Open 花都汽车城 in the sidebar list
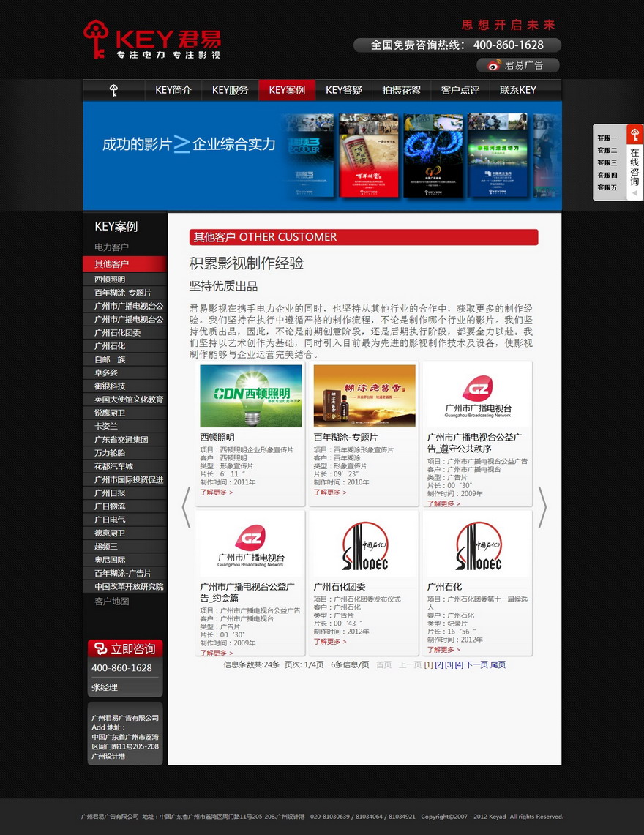644x835 pixels. point(124,466)
